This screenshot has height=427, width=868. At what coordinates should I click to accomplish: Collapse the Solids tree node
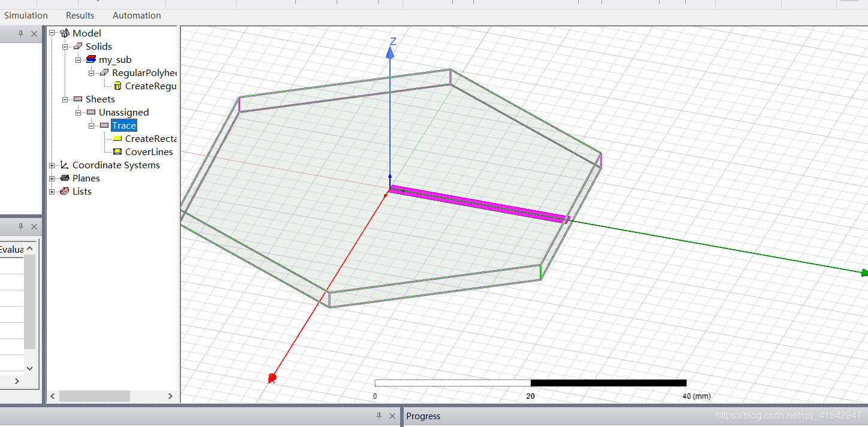click(x=65, y=46)
